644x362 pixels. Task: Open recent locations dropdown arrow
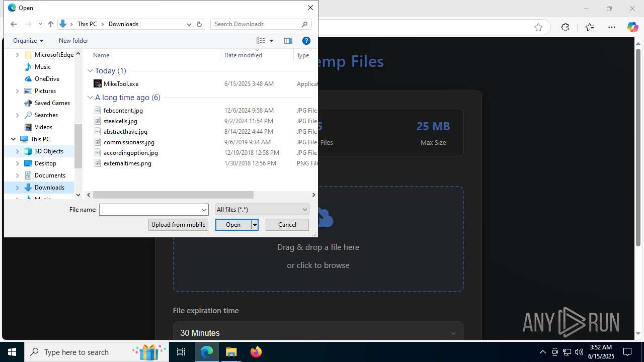click(x=40, y=24)
